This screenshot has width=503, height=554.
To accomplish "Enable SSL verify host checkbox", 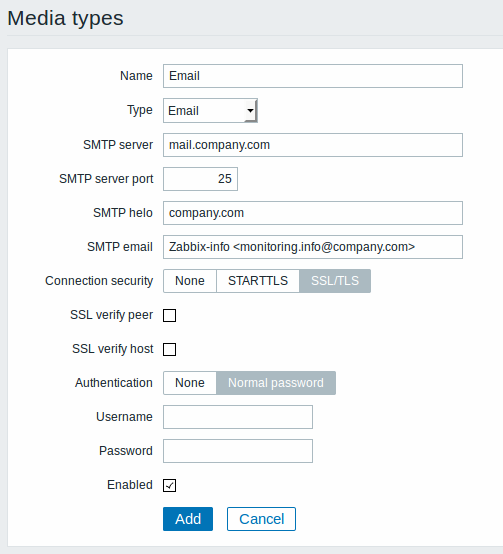I will 170,349.
